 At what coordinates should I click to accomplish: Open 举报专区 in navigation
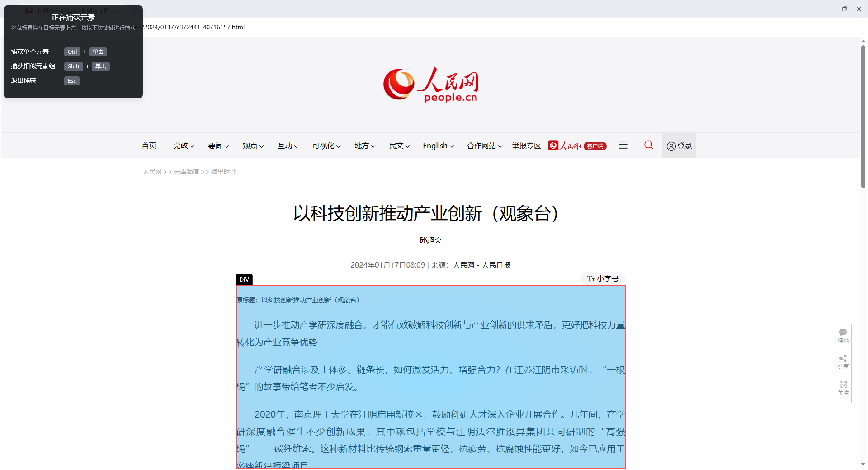coord(526,146)
